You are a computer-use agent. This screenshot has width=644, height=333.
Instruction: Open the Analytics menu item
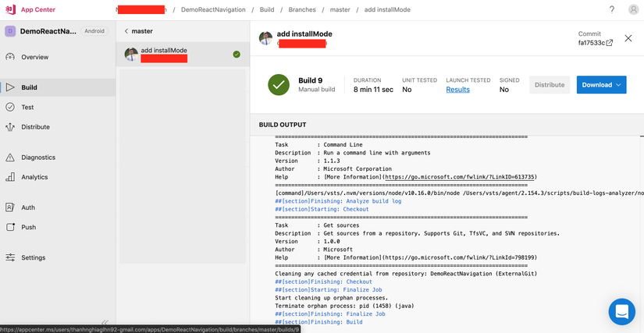coord(58,177)
